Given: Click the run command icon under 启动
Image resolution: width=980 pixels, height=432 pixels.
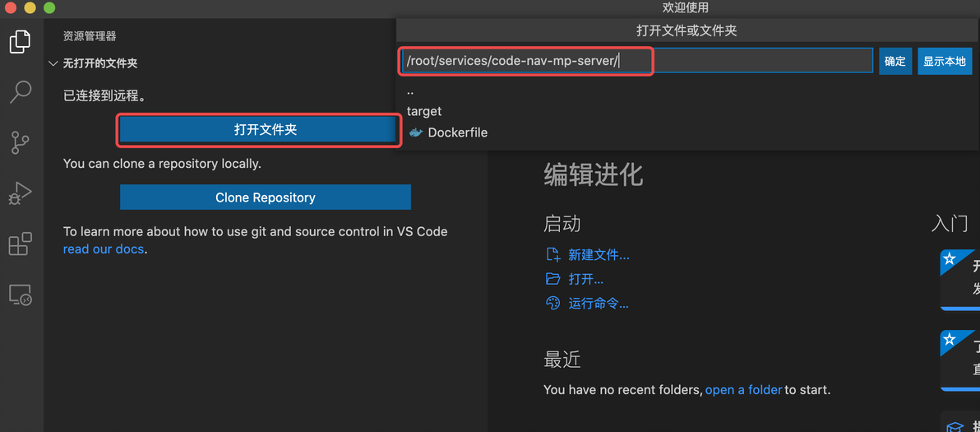Looking at the screenshot, I should [x=553, y=304].
